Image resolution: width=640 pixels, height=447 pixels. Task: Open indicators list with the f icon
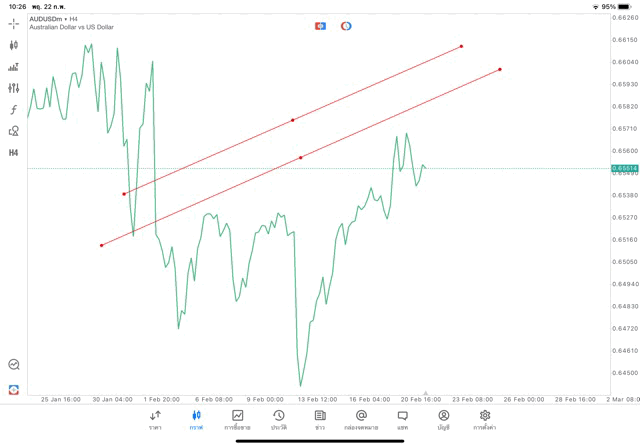click(13, 110)
